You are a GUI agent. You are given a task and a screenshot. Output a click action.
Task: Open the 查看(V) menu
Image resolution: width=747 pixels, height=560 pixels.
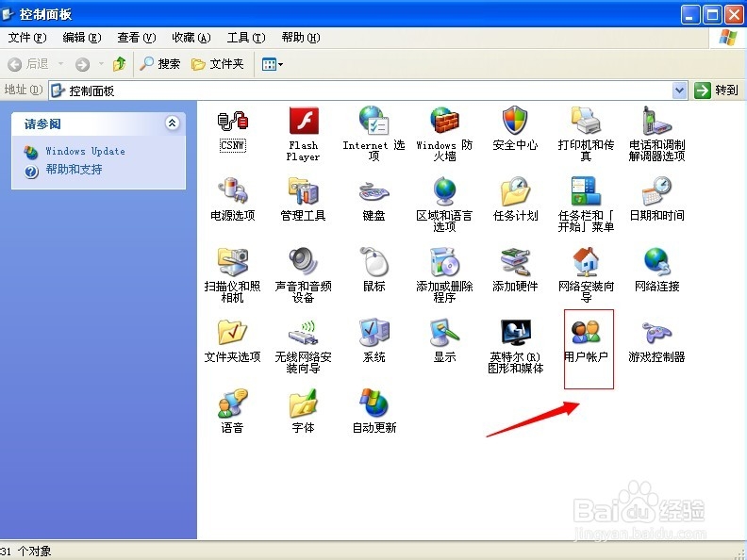click(136, 38)
